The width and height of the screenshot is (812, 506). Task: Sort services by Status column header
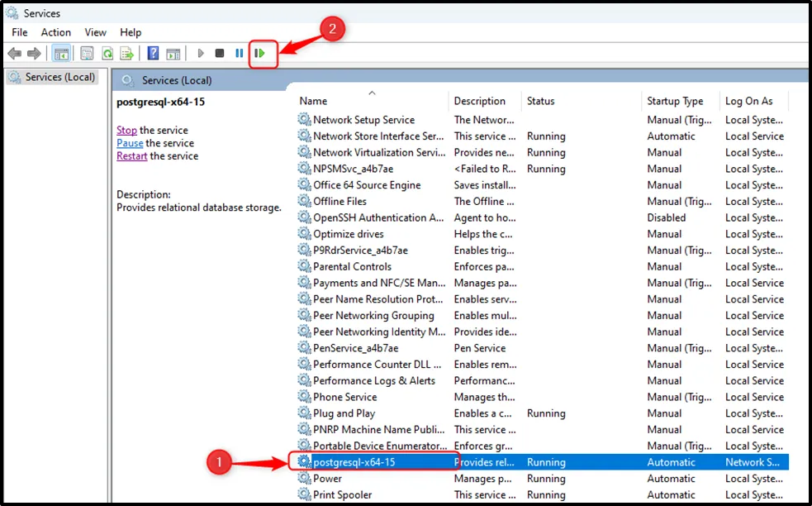(541, 101)
